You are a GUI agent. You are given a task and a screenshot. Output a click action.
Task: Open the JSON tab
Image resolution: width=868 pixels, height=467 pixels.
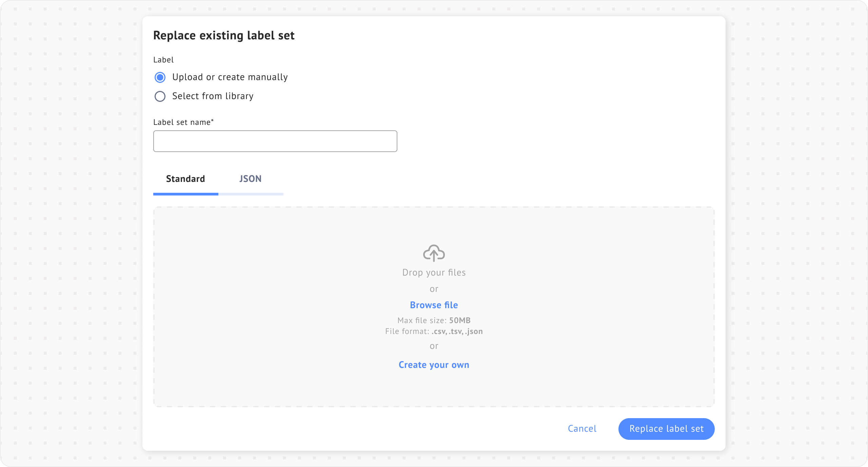coord(250,179)
